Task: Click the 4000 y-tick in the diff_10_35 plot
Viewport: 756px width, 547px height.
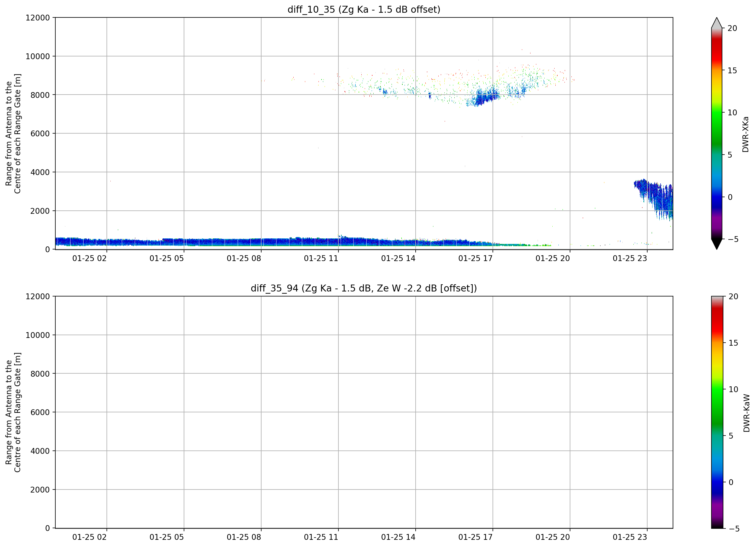Action: click(x=40, y=172)
